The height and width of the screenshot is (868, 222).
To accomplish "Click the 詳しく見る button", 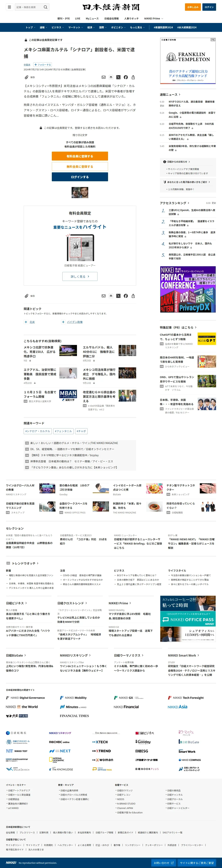I will (80, 276).
